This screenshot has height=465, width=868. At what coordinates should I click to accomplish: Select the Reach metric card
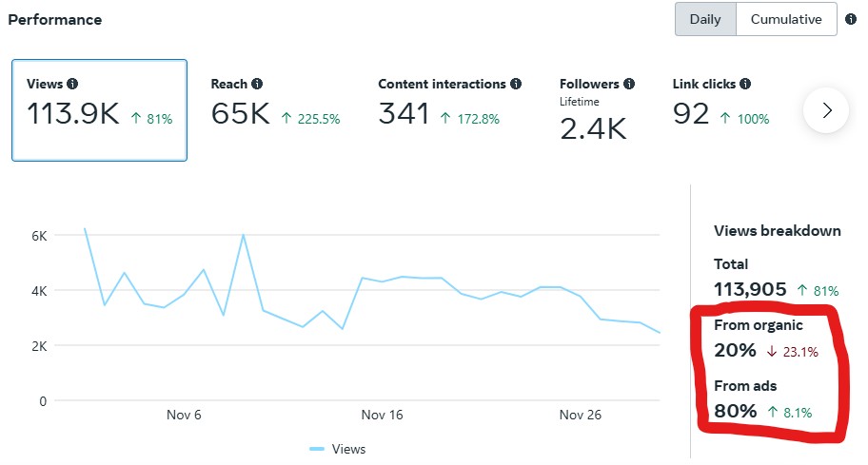point(276,110)
